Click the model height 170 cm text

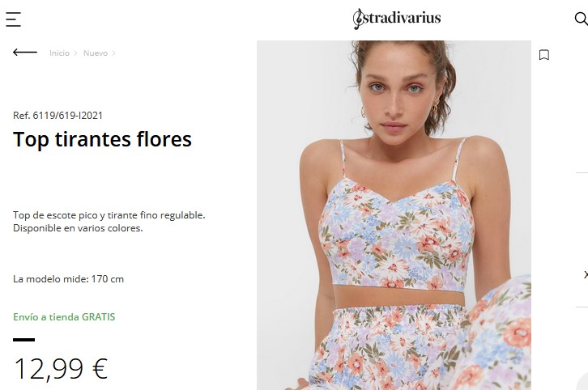(68, 279)
